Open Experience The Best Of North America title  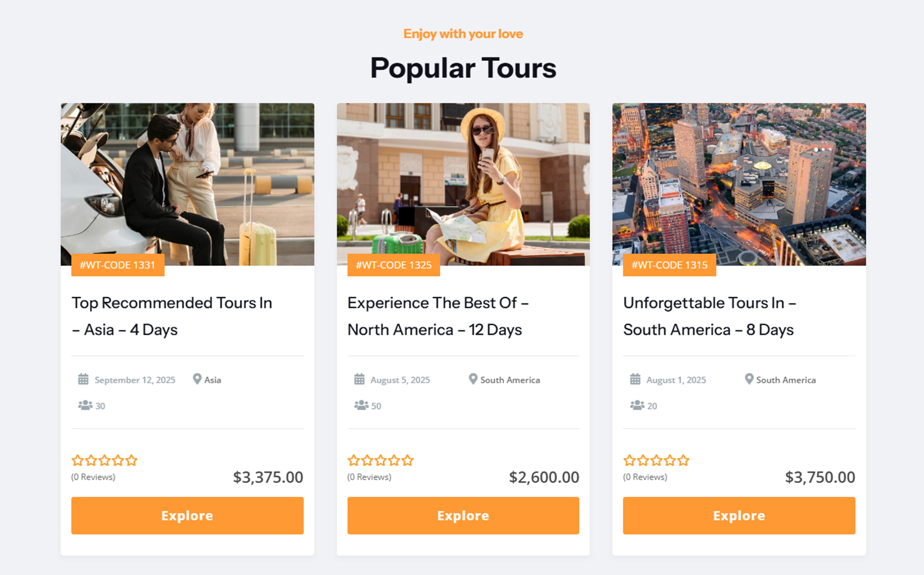[438, 316]
